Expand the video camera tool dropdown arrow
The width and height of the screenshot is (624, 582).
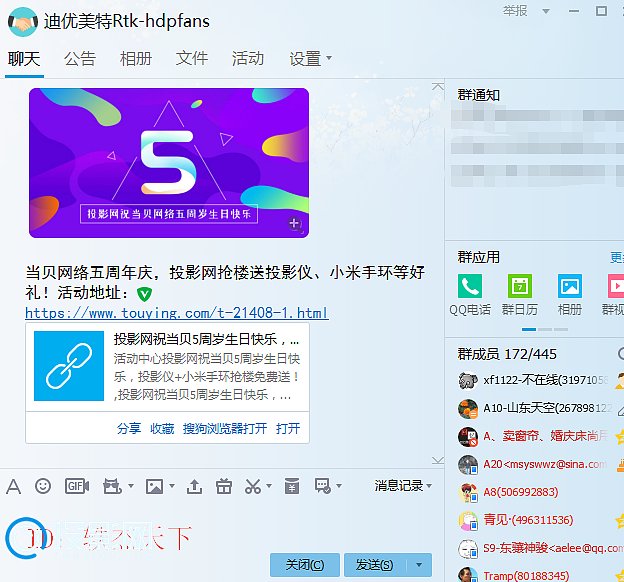(131, 486)
